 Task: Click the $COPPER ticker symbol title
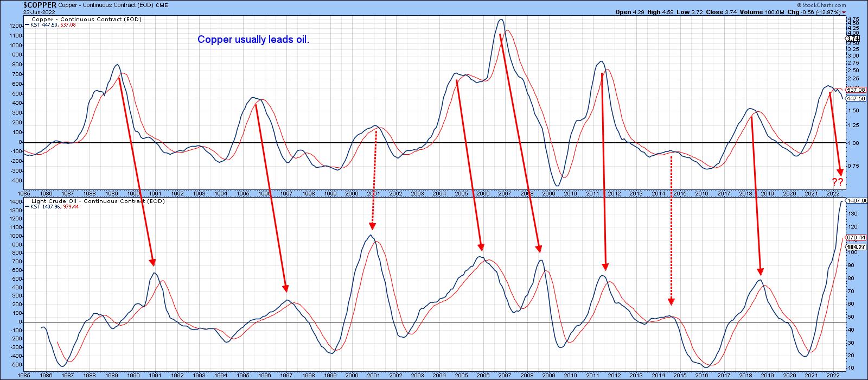(x=40, y=4)
